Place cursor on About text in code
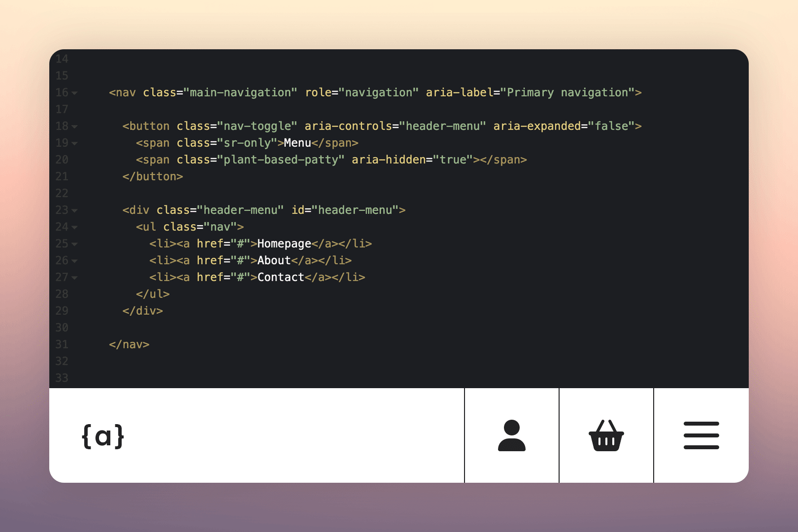The height and width of the screenshot is (532, 798). pyautogui.click(x=274, y=261)
